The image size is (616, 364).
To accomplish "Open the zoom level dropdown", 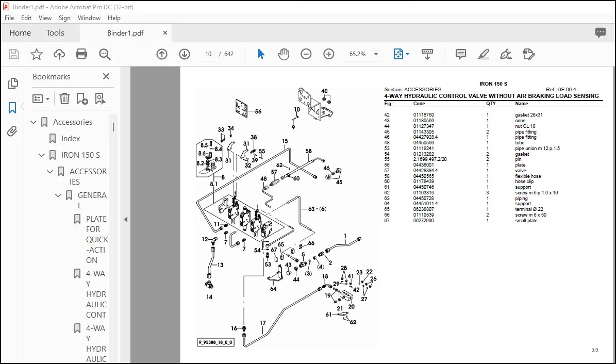I will [x=376, y=54].
